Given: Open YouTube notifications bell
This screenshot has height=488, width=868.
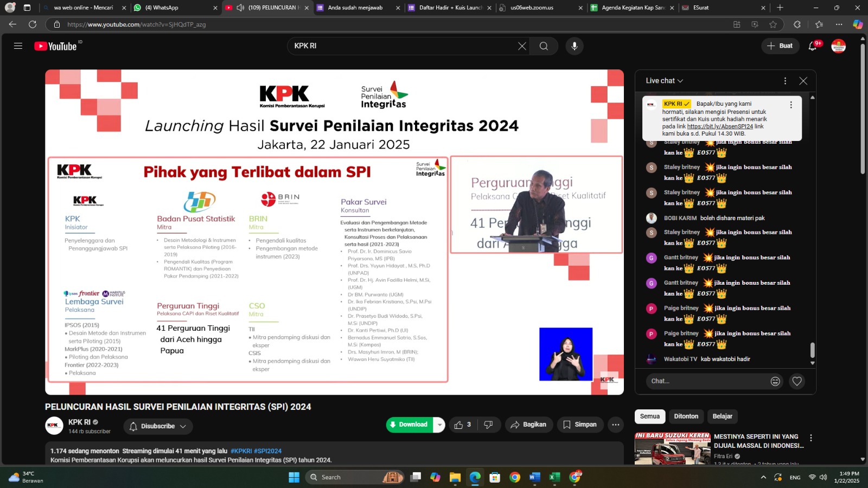Looking at the screenshot, I should [812, 46].
